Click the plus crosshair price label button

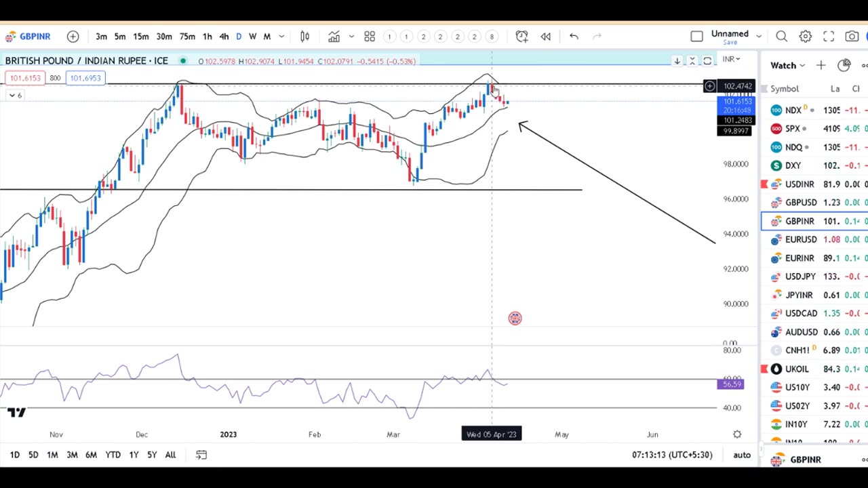coord(709,86)
